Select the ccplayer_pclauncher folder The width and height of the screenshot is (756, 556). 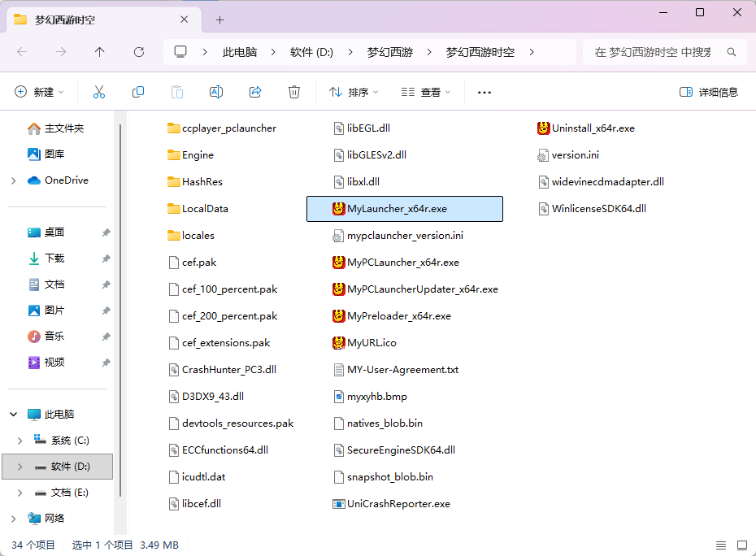pyautogui.click(x=222, y=128)
